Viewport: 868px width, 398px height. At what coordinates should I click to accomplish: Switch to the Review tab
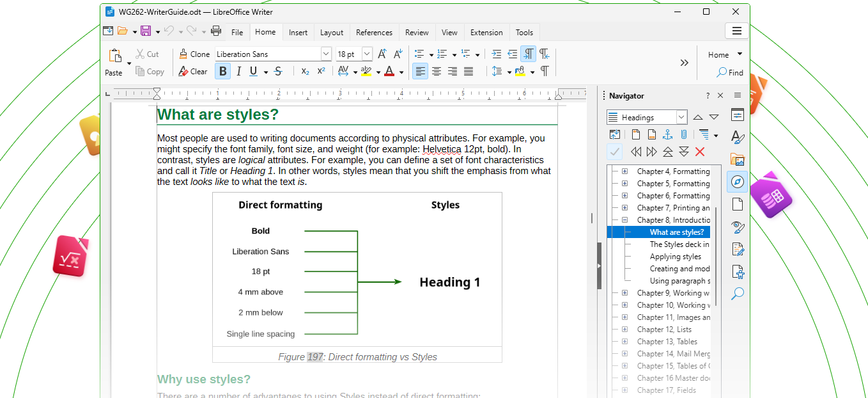coord(417,32)
